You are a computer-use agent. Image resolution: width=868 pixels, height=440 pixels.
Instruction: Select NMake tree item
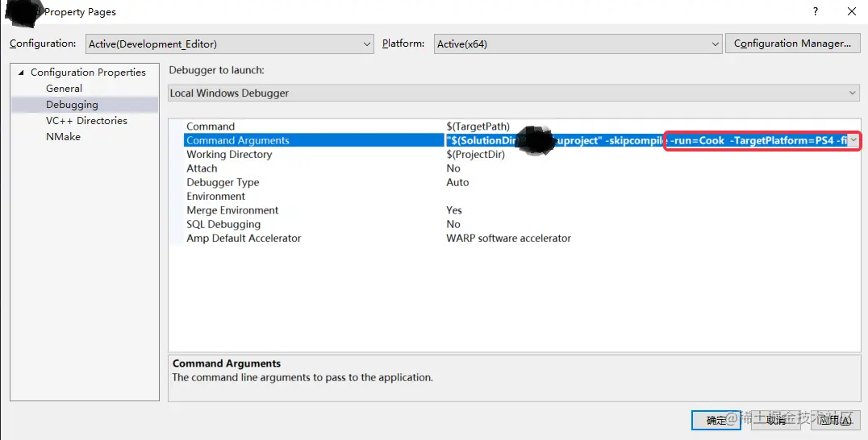(63, 136)
